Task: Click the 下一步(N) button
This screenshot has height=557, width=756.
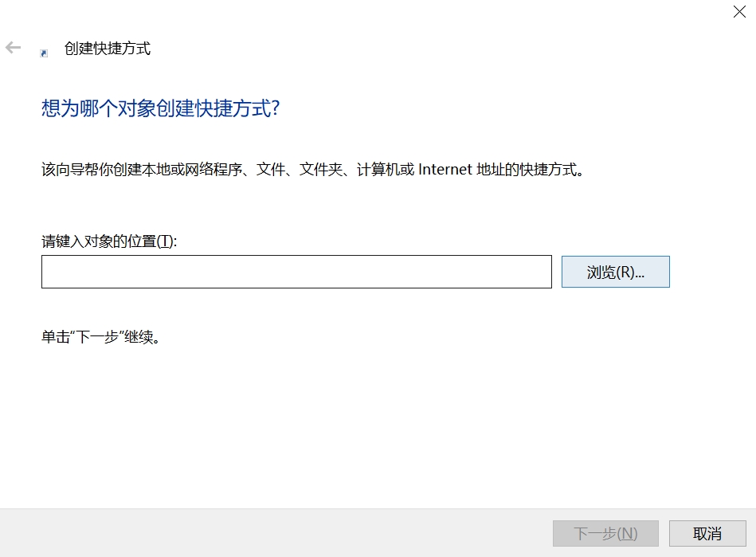Action: coord(605,533)
